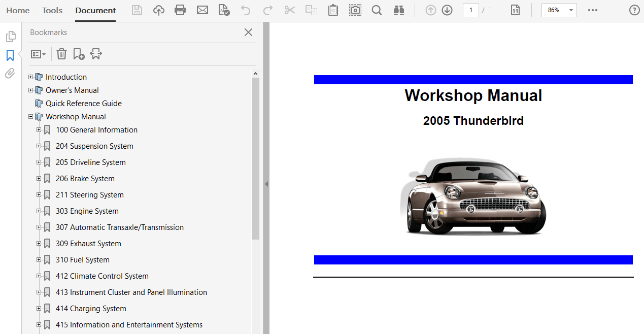Switch to the Home tab
The height and width of the screenshot is (334, 644).
tap(18, 10)
